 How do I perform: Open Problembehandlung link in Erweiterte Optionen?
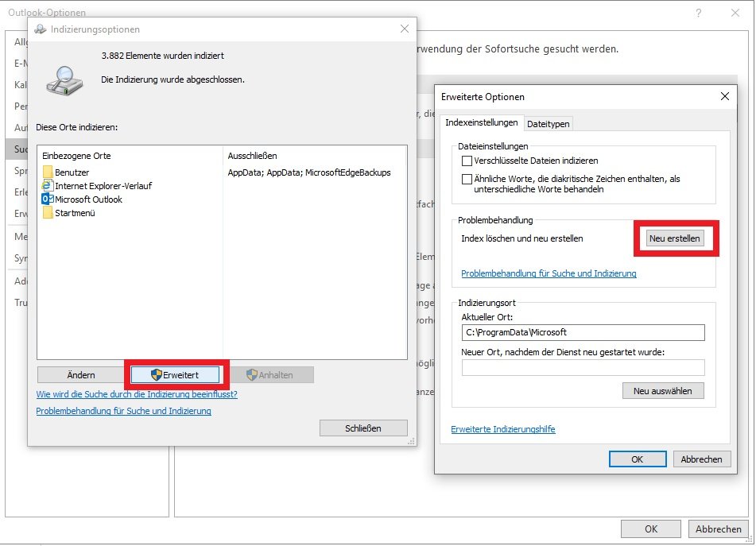(x=549, y=273)
